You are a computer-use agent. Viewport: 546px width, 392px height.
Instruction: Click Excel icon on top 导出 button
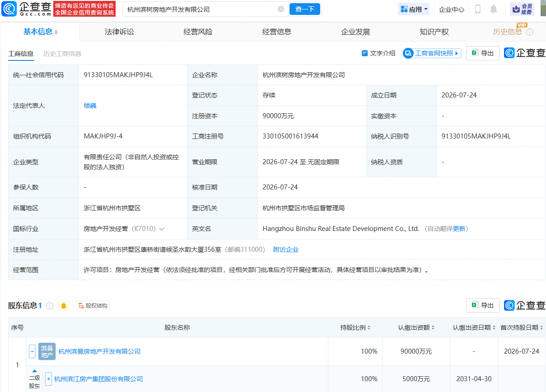coord(475,53)
